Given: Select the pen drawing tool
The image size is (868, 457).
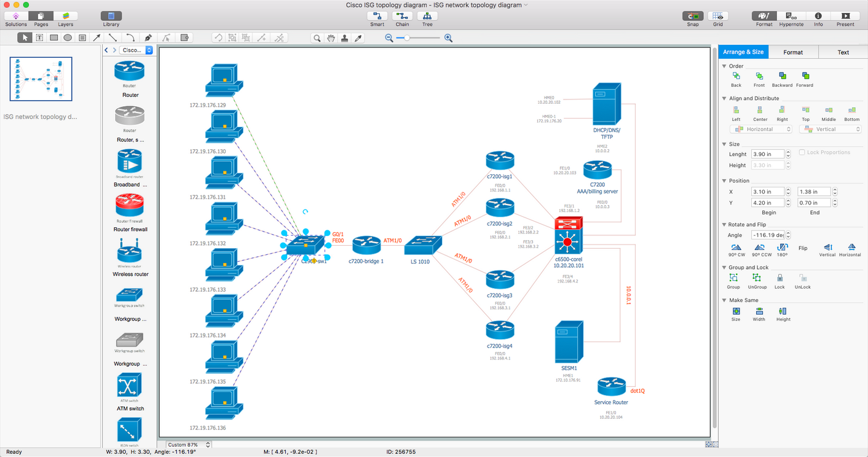Looking at the screenshot, I should [x=148, y=37].
